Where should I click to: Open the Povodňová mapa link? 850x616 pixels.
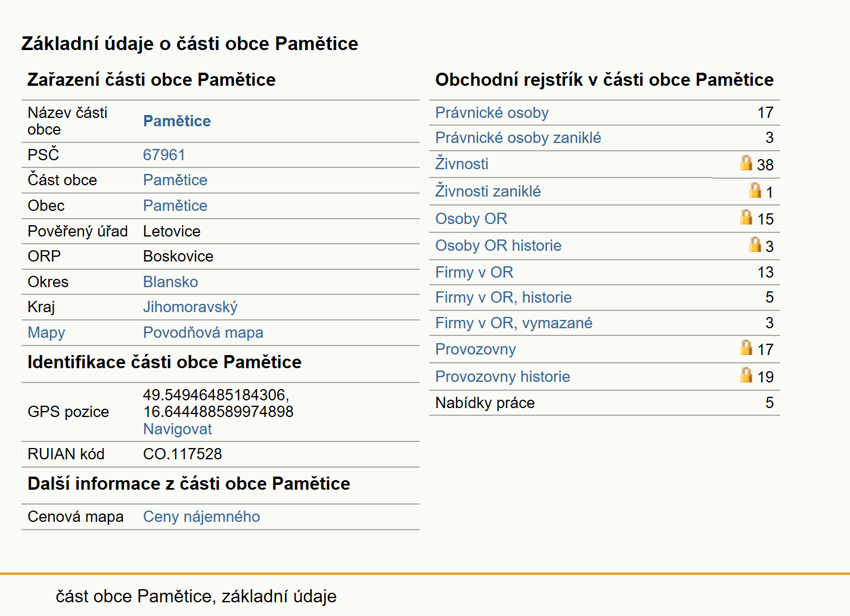click(x=203, y=332)
